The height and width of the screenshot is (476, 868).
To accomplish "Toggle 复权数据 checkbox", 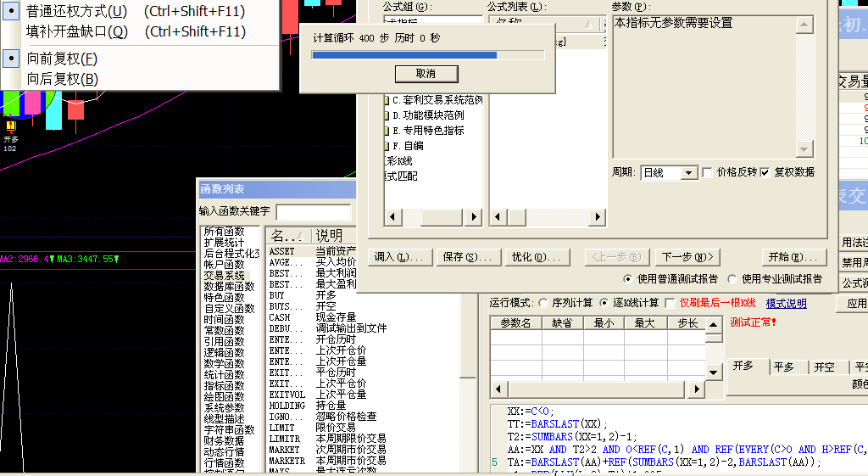I will click(765, 172).
